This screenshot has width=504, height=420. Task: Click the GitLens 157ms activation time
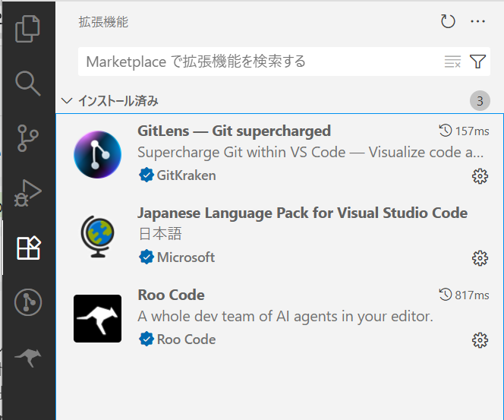pyautogui.click(x=464, y=131)
